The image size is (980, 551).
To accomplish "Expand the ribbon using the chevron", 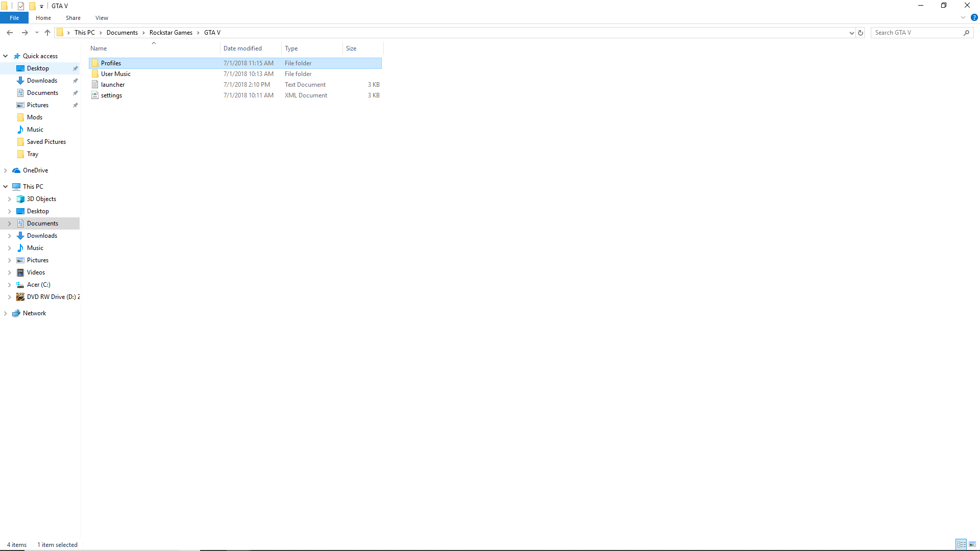I will pyautogui.click(x=963, y=17).
